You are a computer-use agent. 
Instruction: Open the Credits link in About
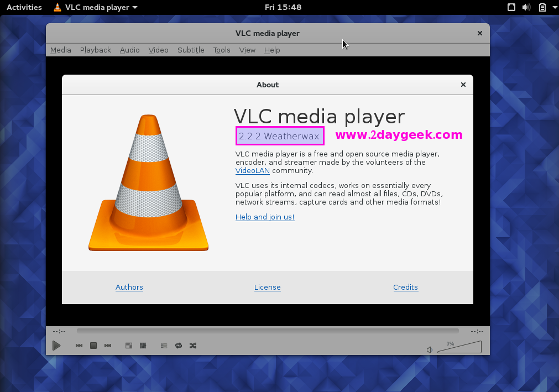pyautogui.click(x=406, y=288)
